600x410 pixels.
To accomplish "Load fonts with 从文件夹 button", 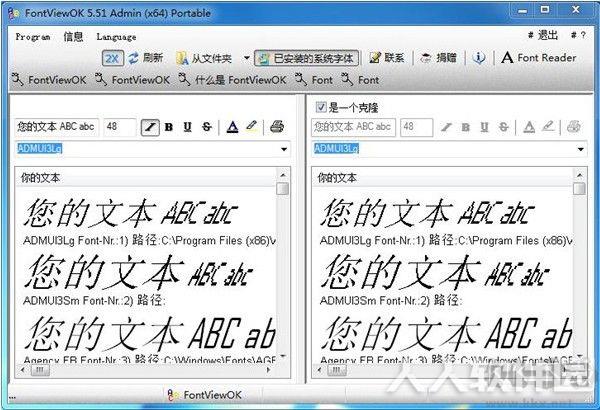I will point(204,59).
